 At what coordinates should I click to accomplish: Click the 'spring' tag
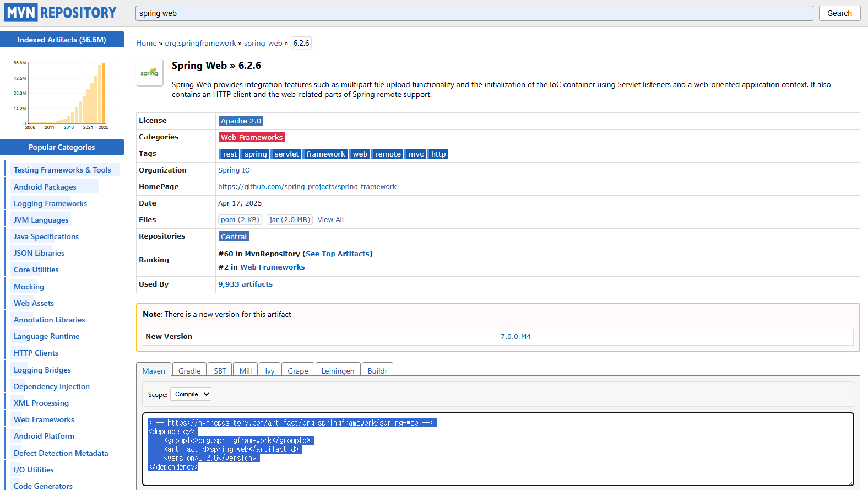pyautogui.click(x=256, y=154)
